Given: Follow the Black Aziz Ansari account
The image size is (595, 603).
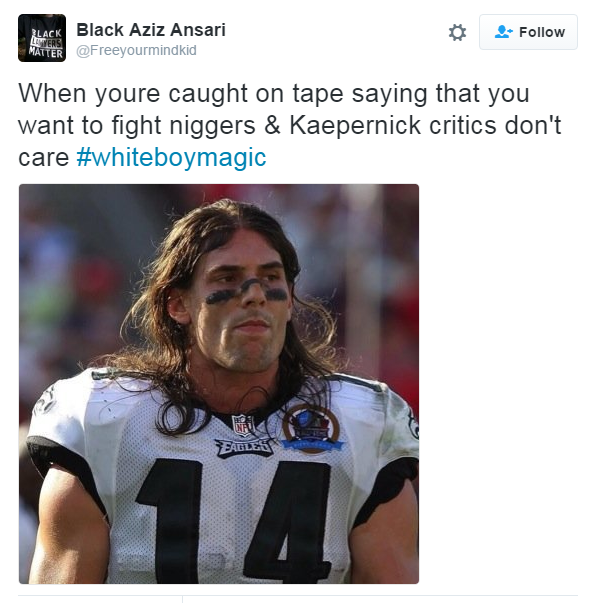Looking at the screenshot, I should point(528,32).
